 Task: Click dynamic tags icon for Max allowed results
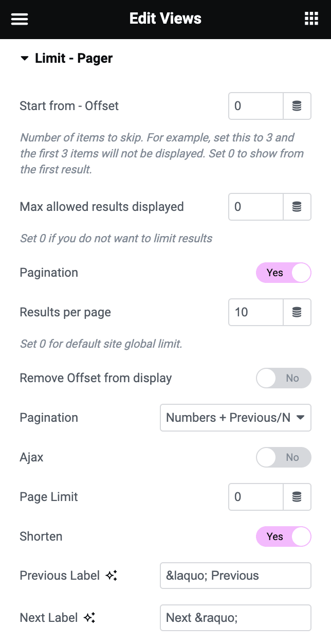[x=297, y=207]
